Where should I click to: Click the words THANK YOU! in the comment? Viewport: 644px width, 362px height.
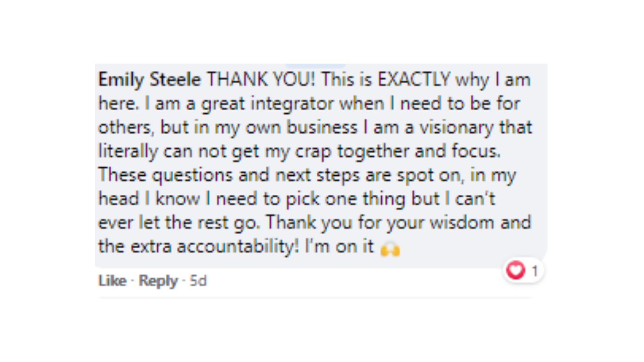click(261, 80)
